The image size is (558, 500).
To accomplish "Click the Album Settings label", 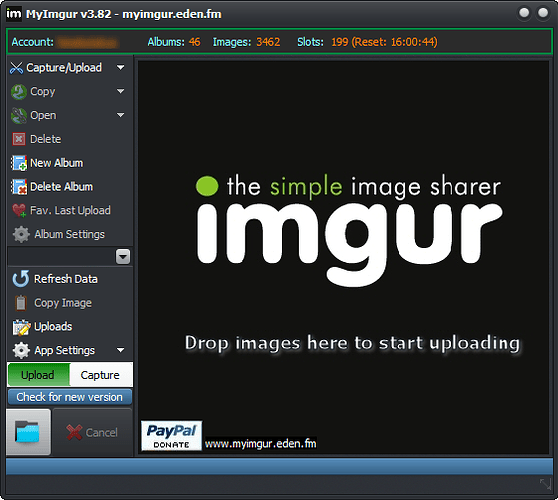I will click(70, 234).
